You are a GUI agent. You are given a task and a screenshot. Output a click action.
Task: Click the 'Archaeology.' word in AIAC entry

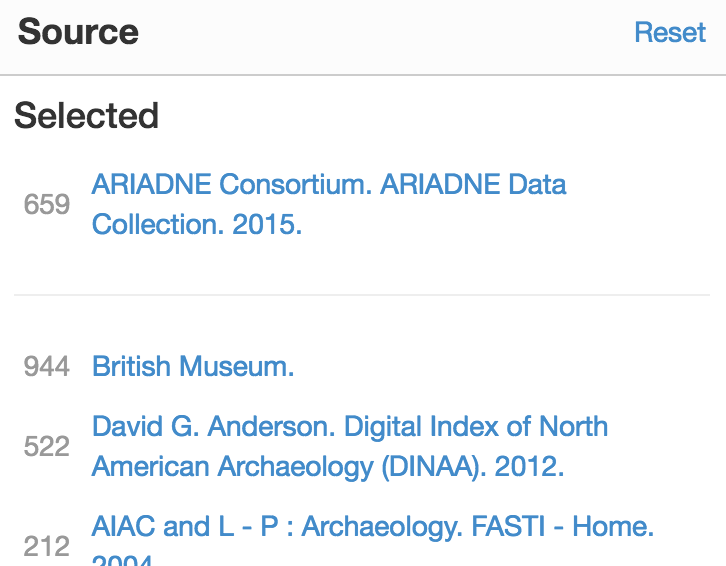pyautogui.click(x=382, y=527)
